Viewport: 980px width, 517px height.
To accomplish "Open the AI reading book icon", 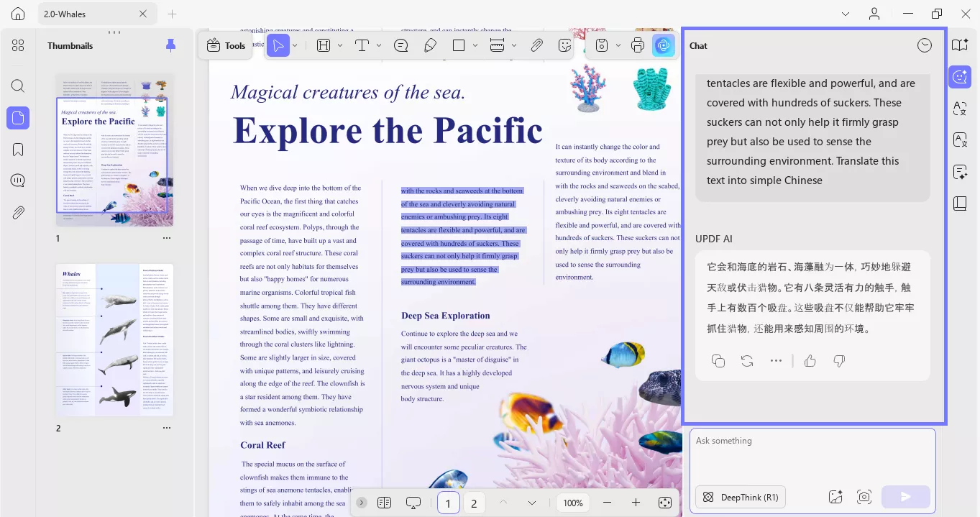I will pos(960,45).
